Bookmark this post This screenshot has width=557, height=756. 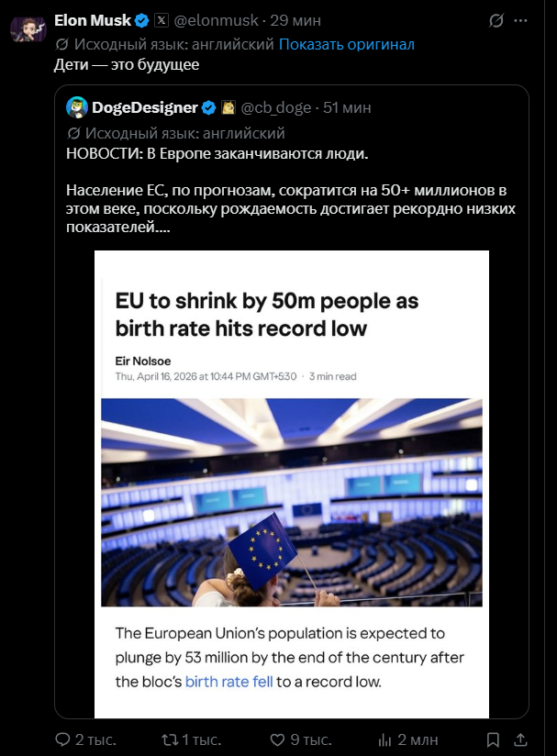(x=493, y=739)
